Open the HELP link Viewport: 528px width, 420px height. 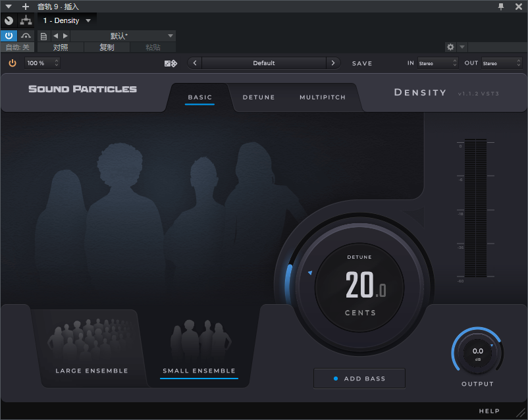[489, 411]
